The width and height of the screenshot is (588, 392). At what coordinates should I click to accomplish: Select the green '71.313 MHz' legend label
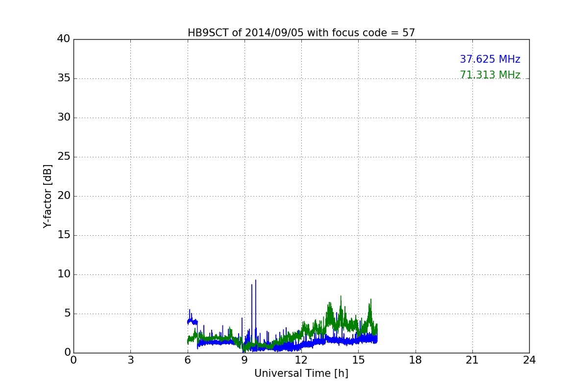pyautogui.click(x=490, y=75)
